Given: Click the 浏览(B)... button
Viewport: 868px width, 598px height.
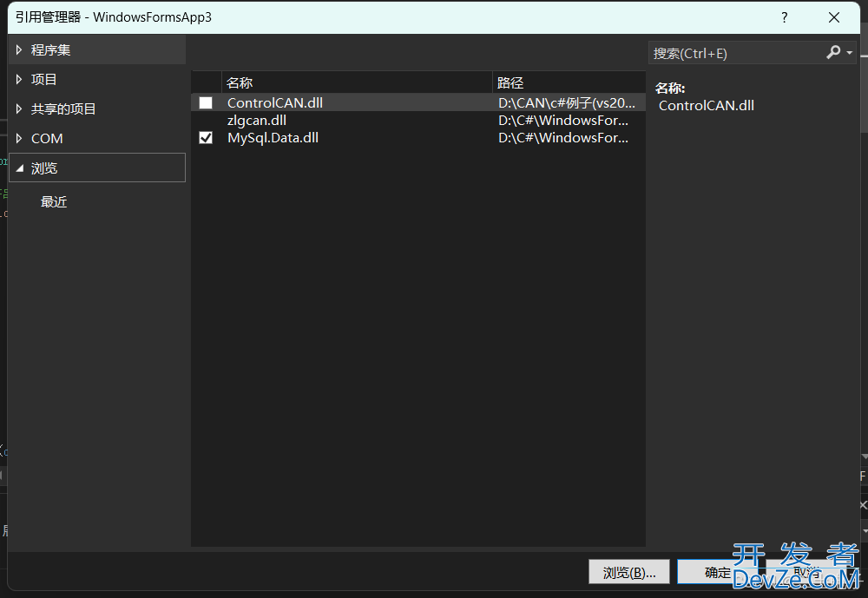Looking at the screenshot, I should (x=628, y=572).
